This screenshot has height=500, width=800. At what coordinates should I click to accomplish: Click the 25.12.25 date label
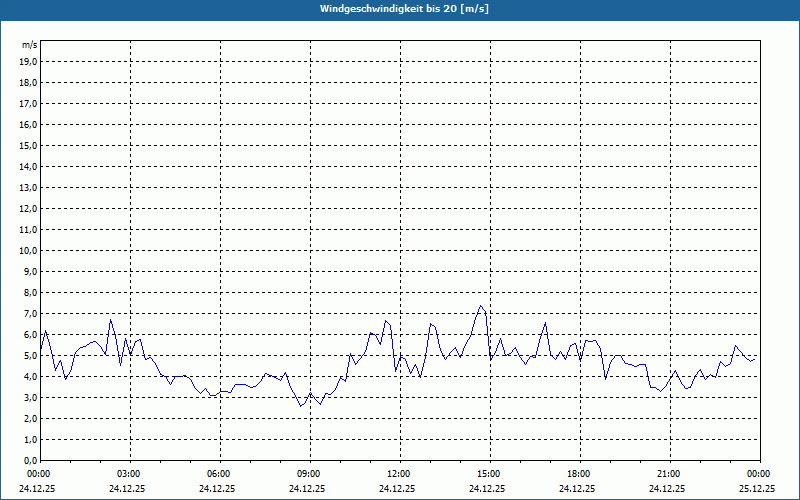[x=756, y=489]
